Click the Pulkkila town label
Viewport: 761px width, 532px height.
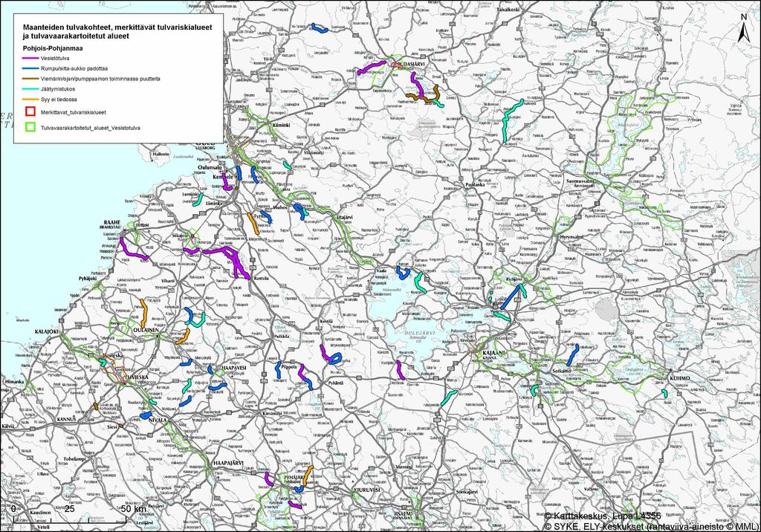click(x=282, y=336)
